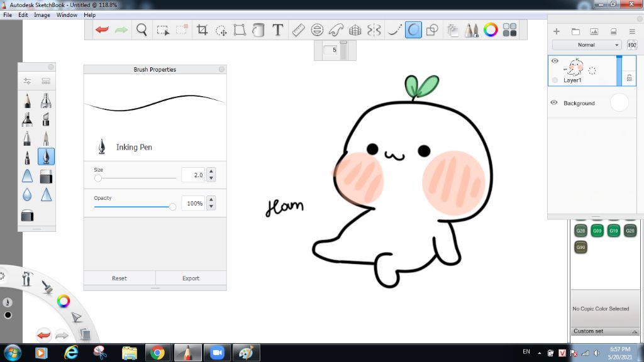The width and height of the screenshot is (644, 362).
Task: Select the Inking Pen brush in palette
Action: click(x=46, y=156)
